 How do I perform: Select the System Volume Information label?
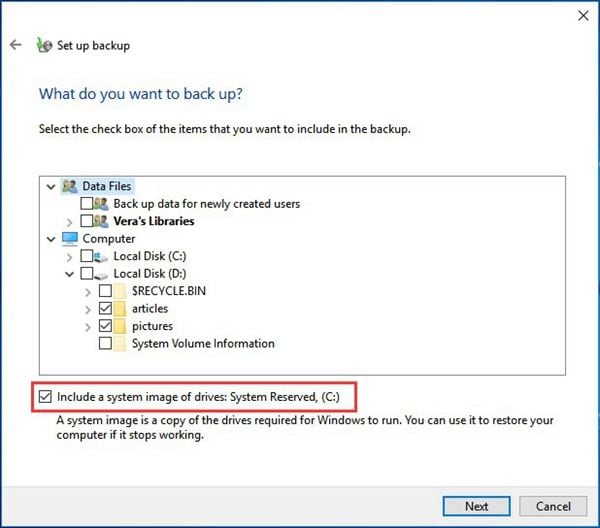click(x=203, y=343)
